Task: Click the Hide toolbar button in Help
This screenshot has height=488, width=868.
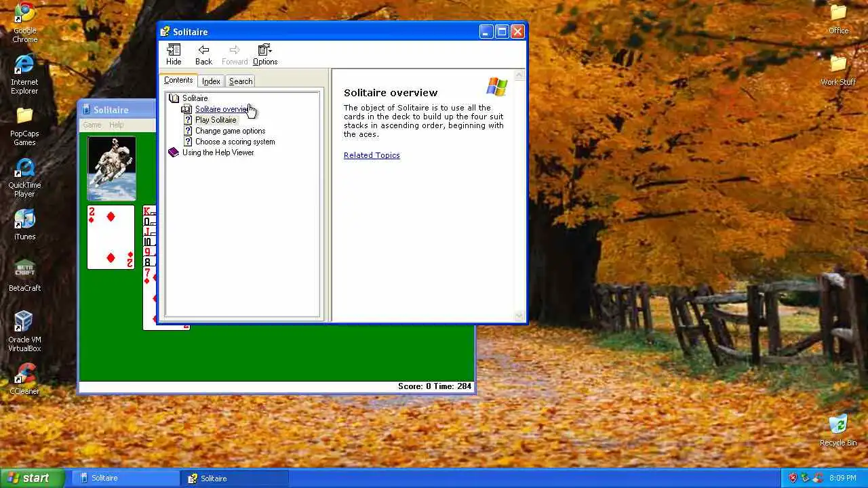Action: [174, 55]
